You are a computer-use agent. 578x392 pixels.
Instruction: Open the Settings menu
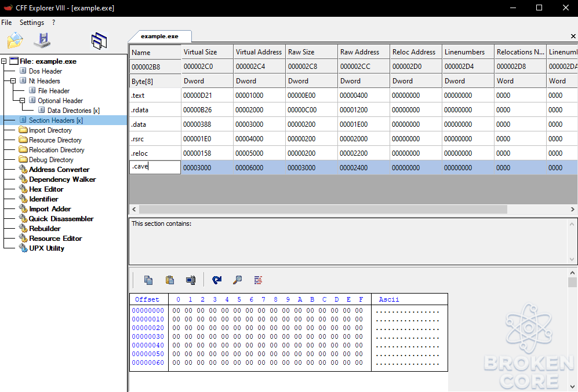point(32,23)
